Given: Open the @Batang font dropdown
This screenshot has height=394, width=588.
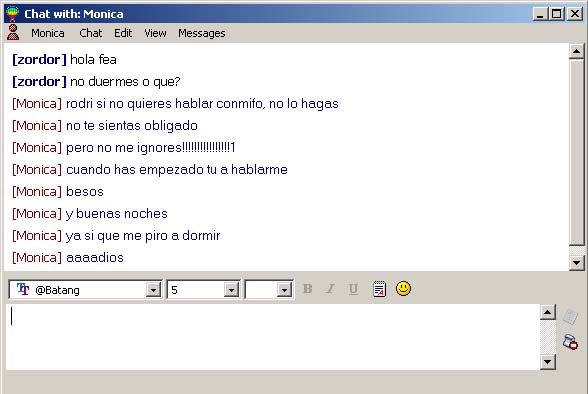Looking at the screenshot, I should 153,290.
